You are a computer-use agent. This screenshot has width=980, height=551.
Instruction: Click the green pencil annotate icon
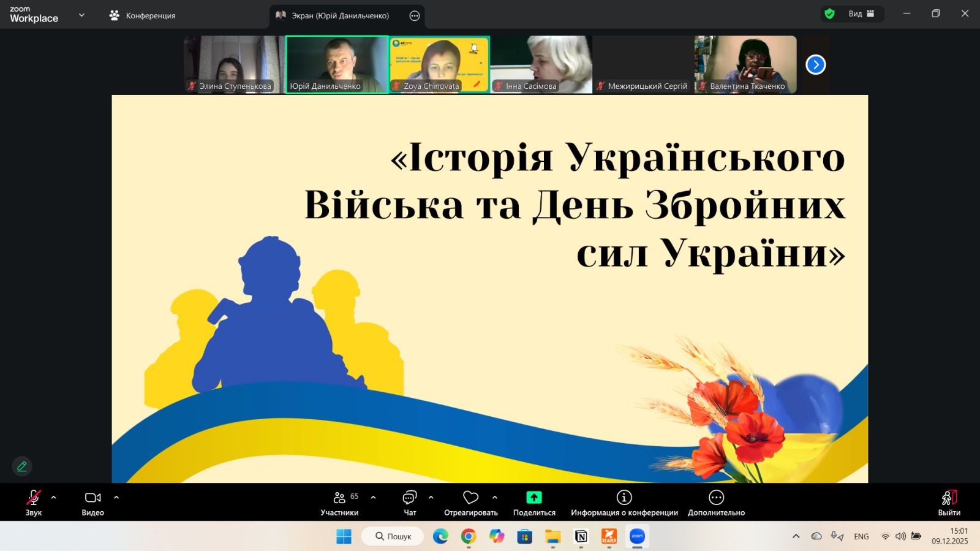point(22,466)
